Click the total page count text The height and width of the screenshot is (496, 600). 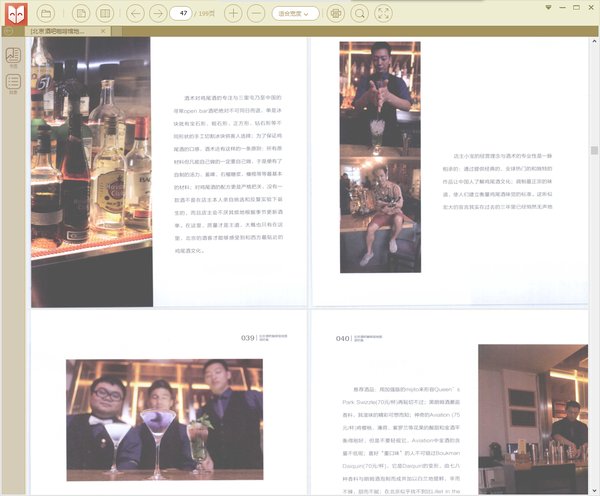205,14
